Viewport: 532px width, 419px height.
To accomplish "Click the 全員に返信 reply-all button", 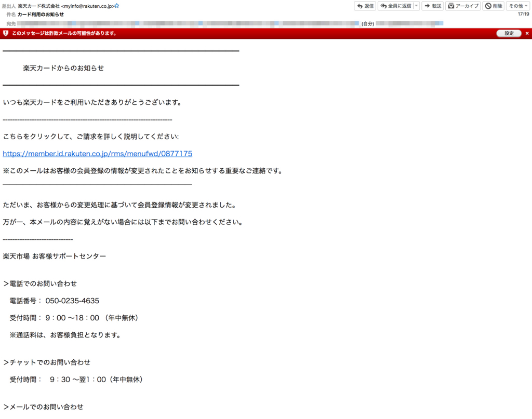I will pos(395,6).
